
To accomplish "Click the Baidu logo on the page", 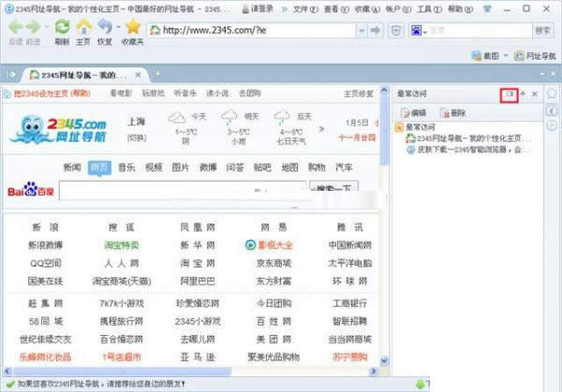I will [x=31, y=189].
